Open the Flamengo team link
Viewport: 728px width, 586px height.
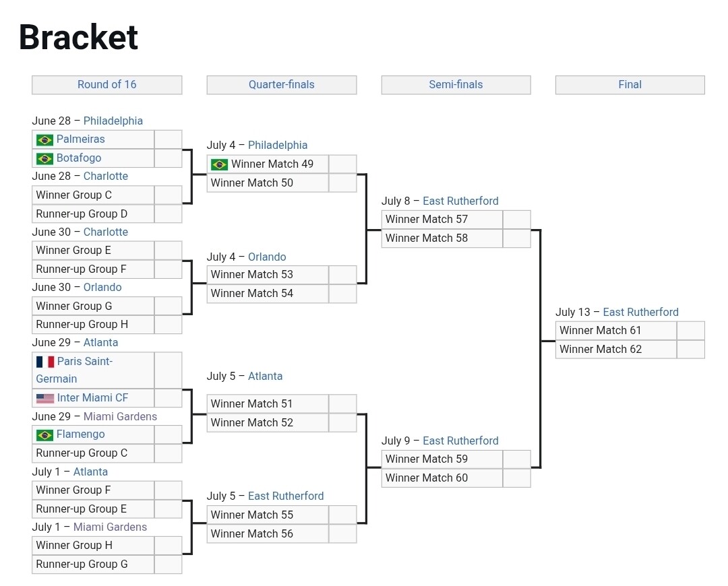pos(80,434)
